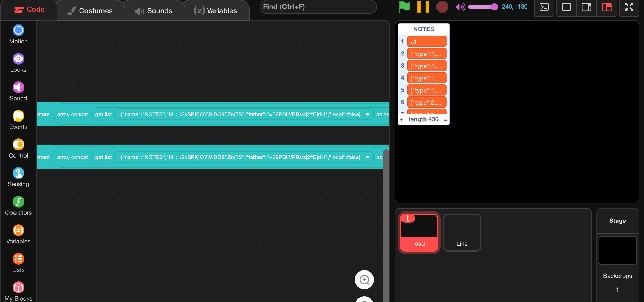Mute the project volume speaker icon

[x=460, y=7]
